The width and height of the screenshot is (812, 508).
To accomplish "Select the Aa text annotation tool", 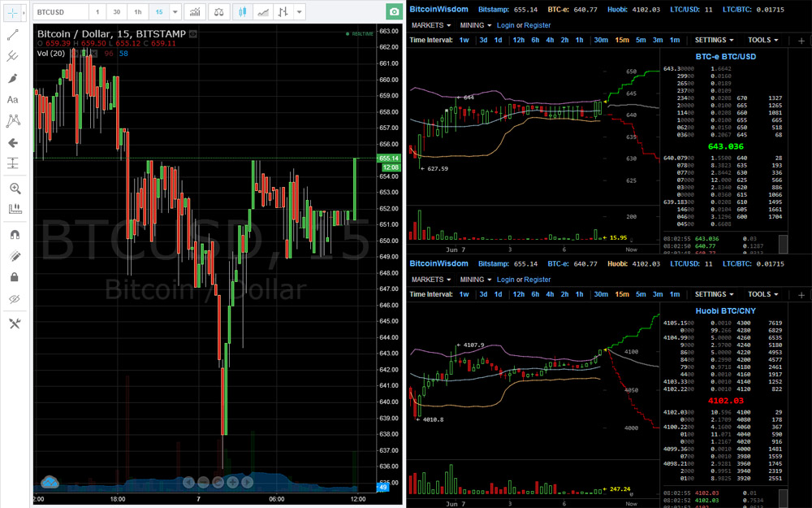I will pos(13,99).
